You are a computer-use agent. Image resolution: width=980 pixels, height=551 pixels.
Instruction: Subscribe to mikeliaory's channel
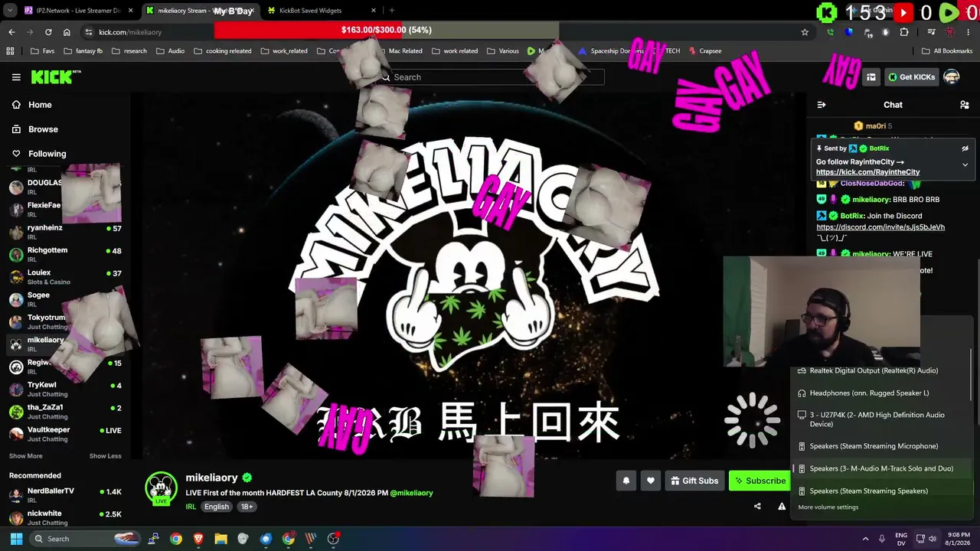point(759,481)
